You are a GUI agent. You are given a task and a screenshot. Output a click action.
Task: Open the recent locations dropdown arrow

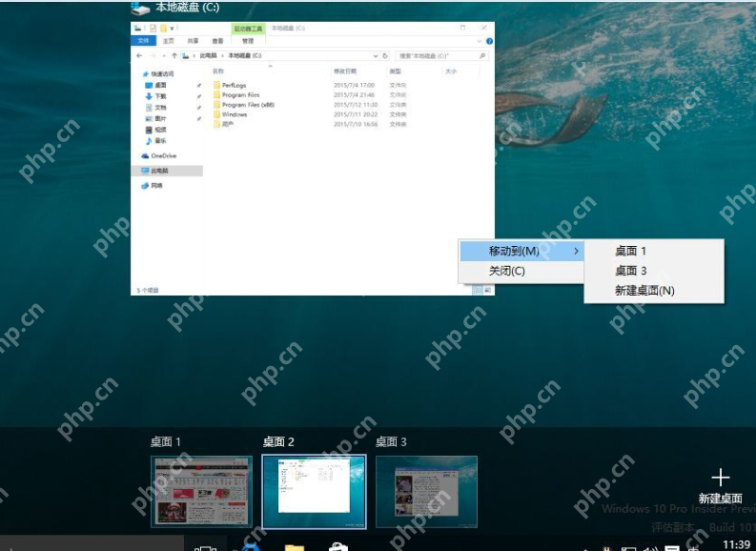pos(164,56)
